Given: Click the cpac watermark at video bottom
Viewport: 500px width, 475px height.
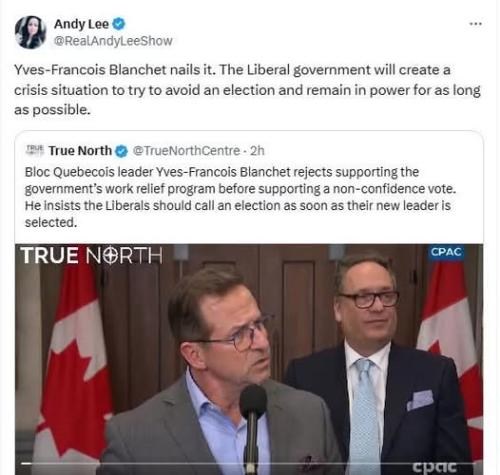Looking at the screenshot, I should 435,466.
